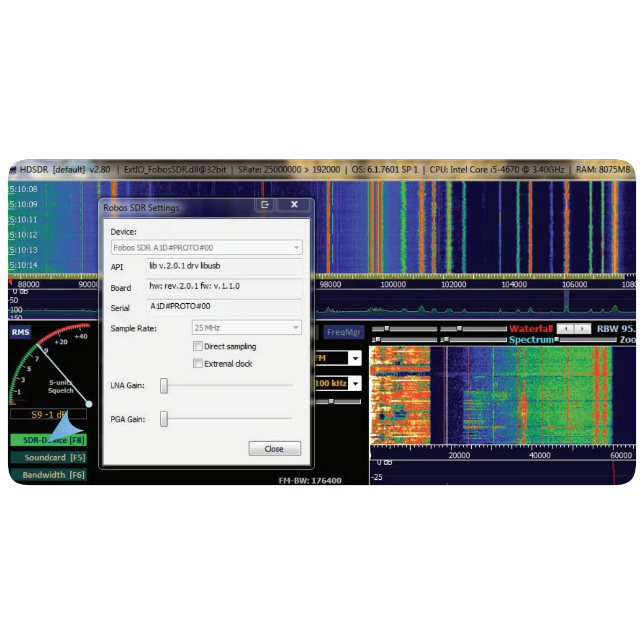Click the dialog's dock icon beside X

pos(265,204)
